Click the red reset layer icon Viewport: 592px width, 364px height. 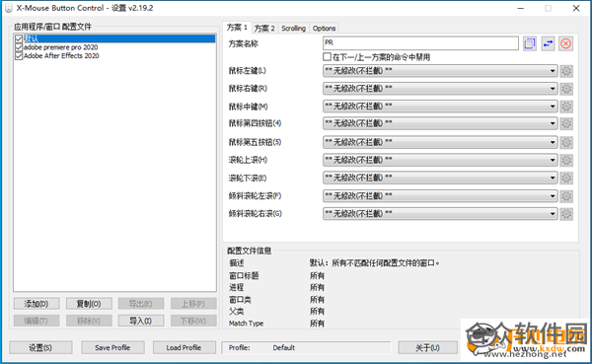(565, 43)
